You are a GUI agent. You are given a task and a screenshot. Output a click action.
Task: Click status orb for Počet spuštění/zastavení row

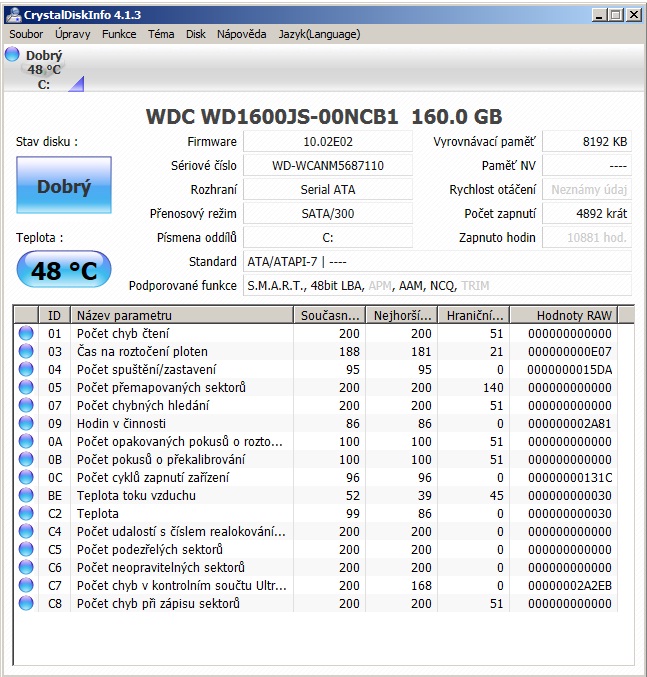click(x=26, y=369)
